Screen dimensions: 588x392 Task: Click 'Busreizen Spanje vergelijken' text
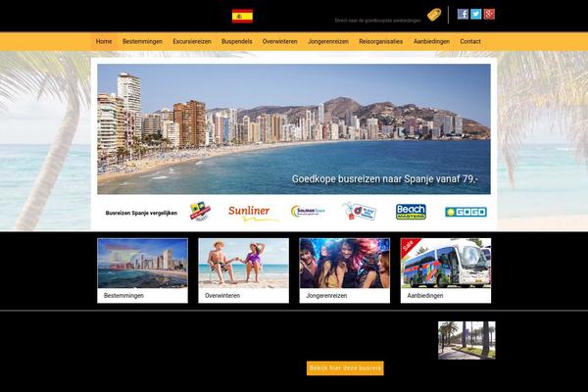coord(141,213)
